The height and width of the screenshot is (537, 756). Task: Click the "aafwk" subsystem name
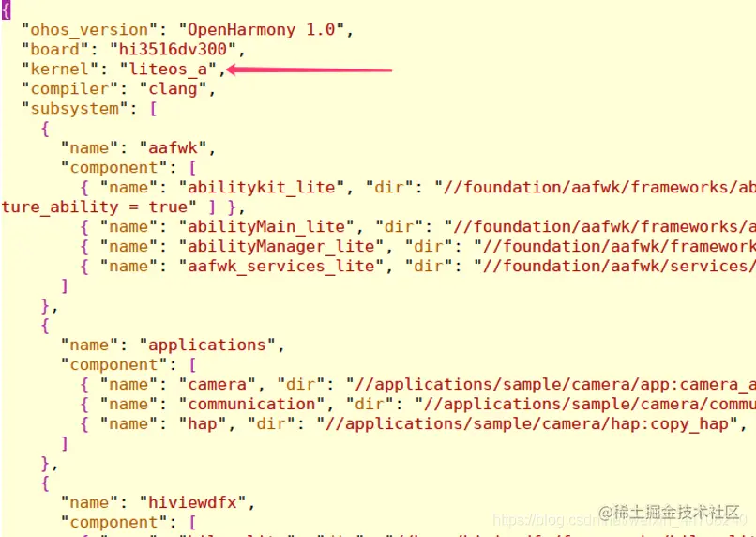[x=174, y=147]
